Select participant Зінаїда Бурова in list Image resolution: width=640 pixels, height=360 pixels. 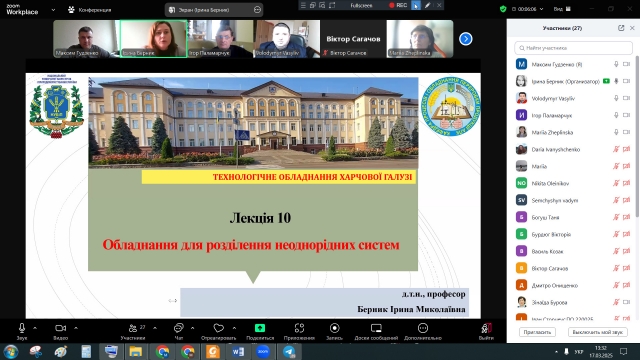coord(573,302)
